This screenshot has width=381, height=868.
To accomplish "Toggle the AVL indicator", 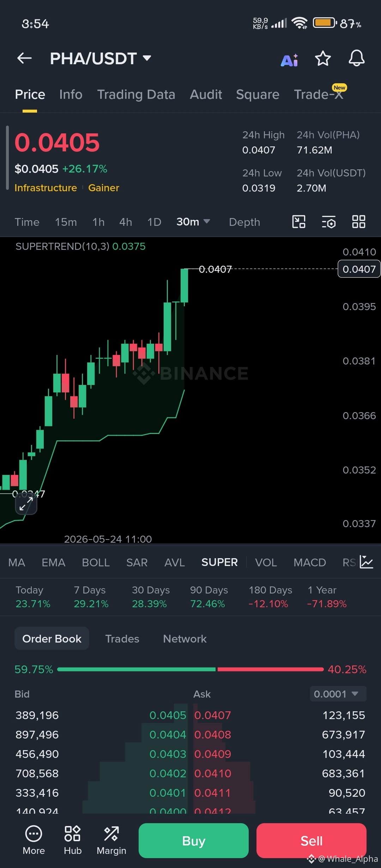I will (175, 562).
